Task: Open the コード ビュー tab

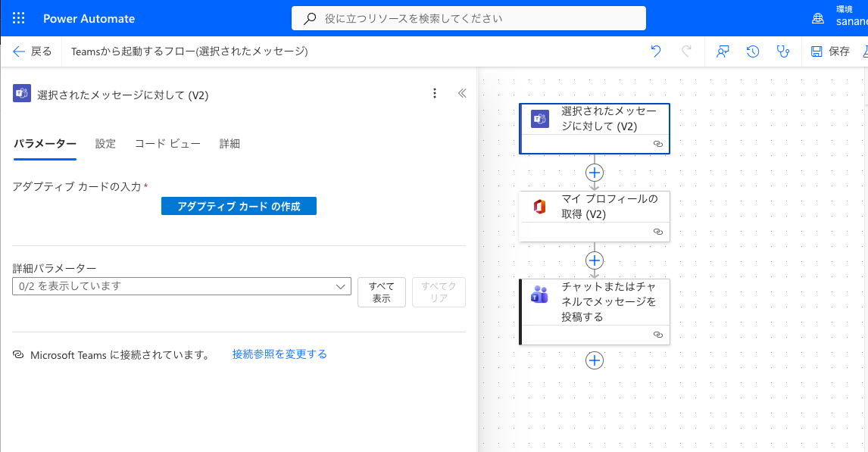Action: [167, 144]
